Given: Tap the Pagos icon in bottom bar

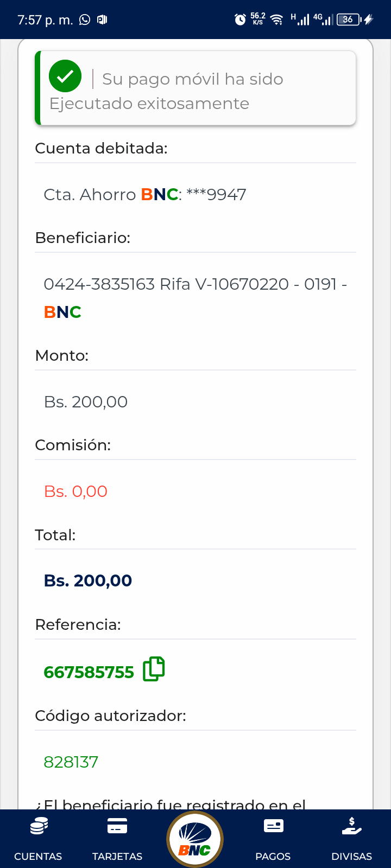Looking at the screenshot, I should point(273,826).
